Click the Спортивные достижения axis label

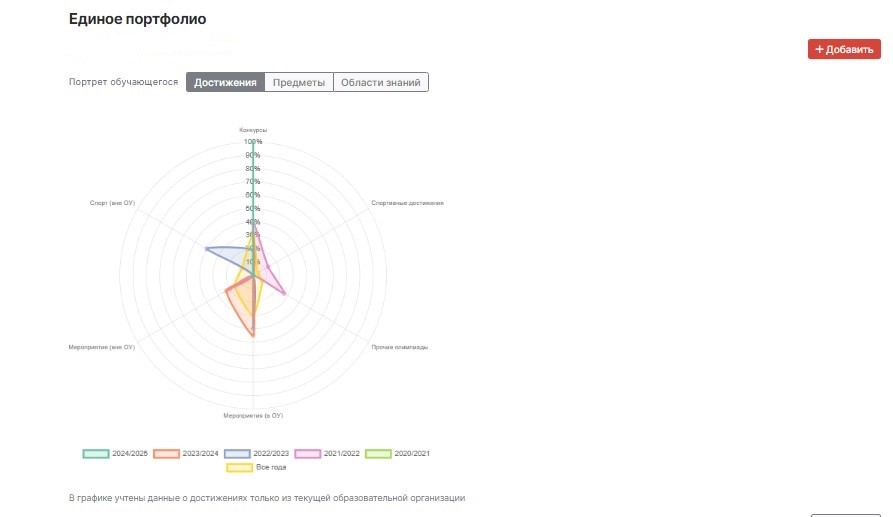407,202
